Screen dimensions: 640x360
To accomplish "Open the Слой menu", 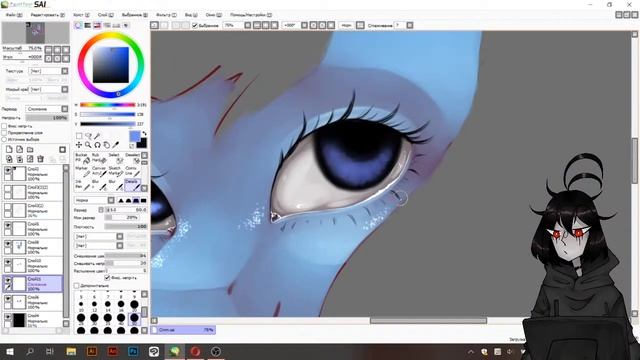I will pyautogui.click(x=105, y=15).
